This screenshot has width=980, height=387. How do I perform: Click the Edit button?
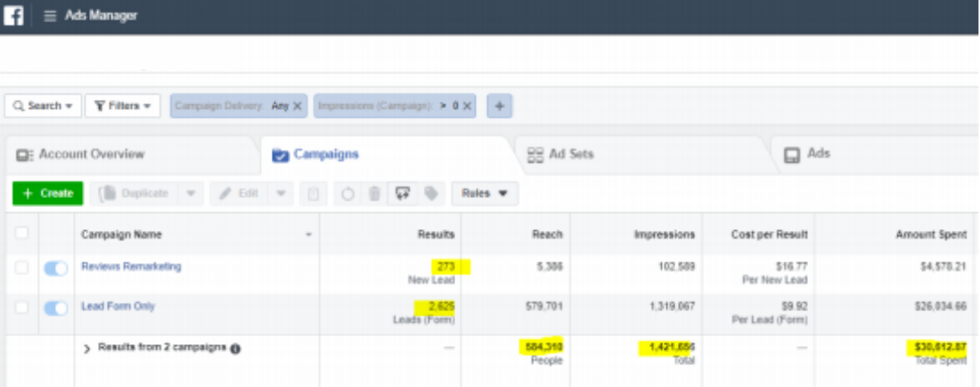point(240,193)
